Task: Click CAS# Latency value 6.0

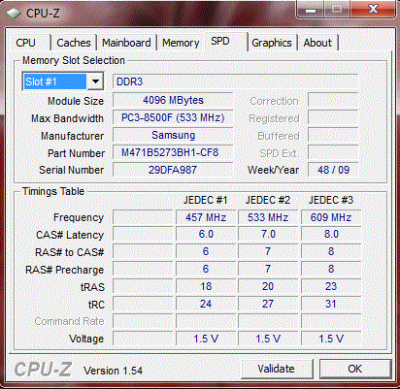Action: (206, 234)
